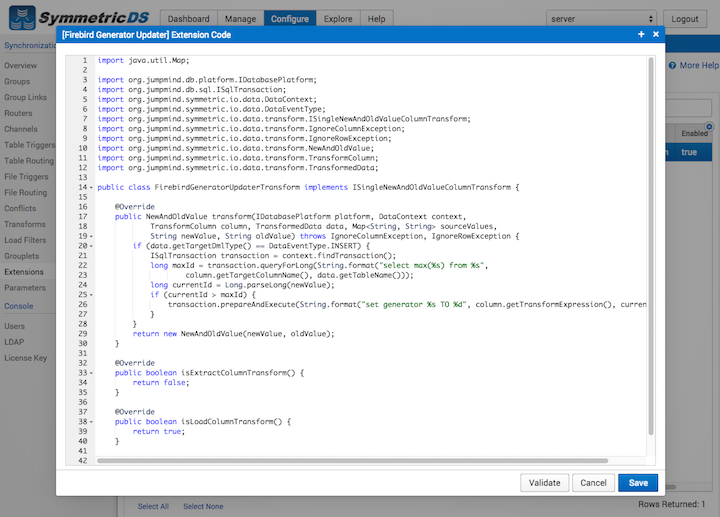Switch to the Dashboard tab
The width and height of the screenshot is (720, 517).
(188, 19)
